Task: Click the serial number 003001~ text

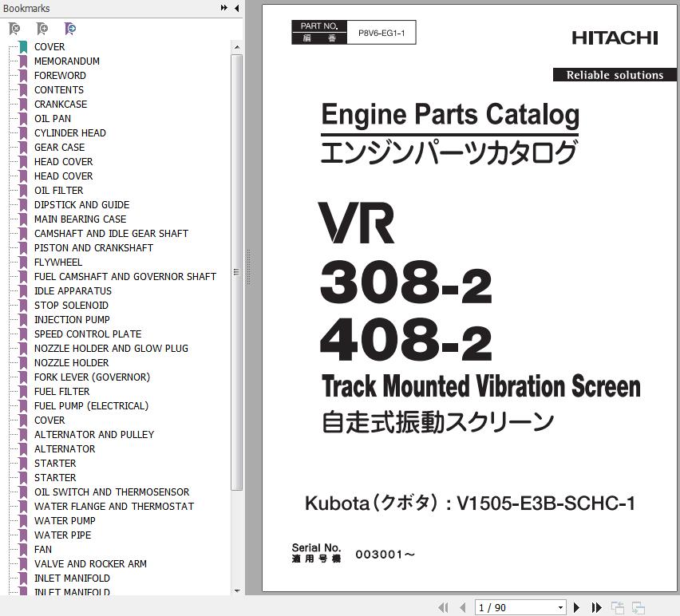Action: pos(385,555)
